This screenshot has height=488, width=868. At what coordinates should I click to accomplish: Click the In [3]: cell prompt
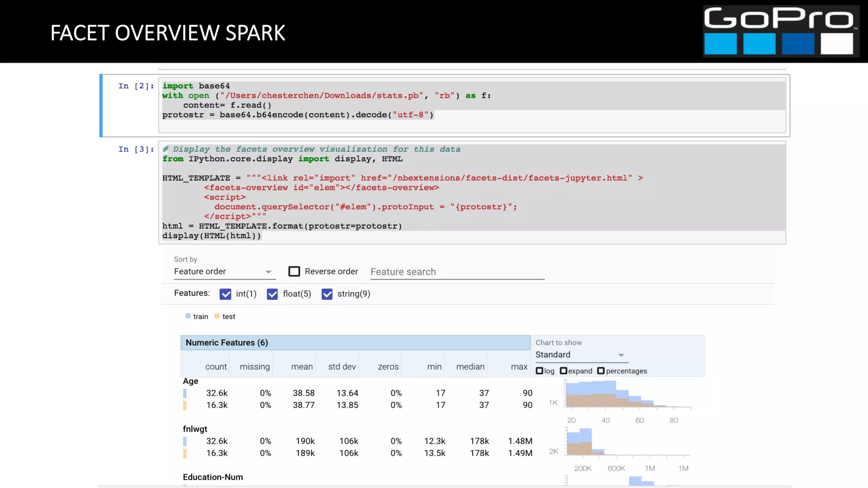[x=136, y=149]
